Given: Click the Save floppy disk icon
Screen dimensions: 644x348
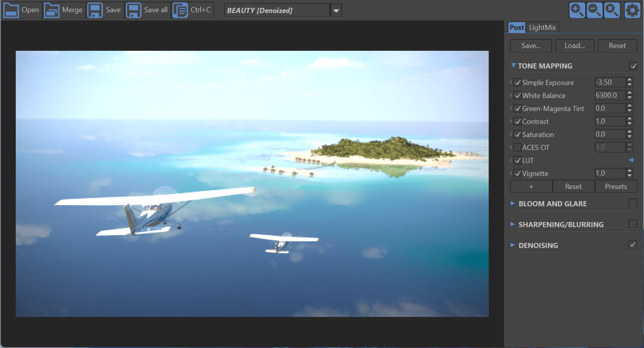Looking at the screenshot, I should tap(95, 10).
